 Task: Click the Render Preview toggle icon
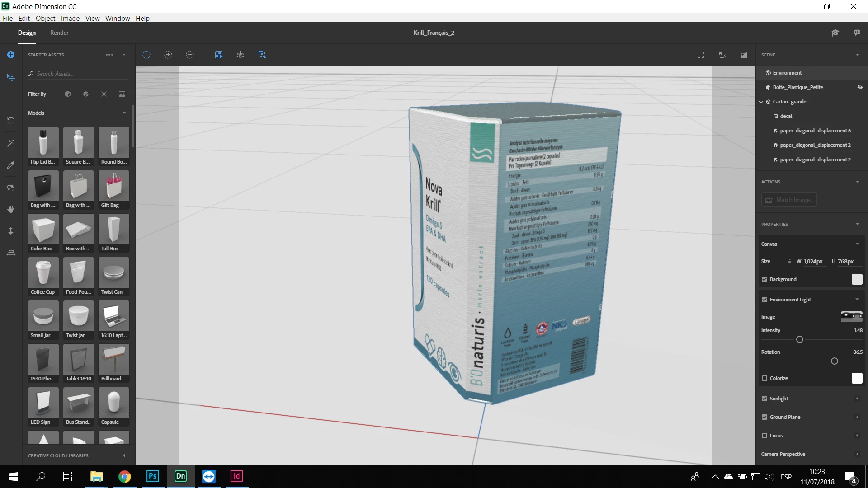point(744,55)
